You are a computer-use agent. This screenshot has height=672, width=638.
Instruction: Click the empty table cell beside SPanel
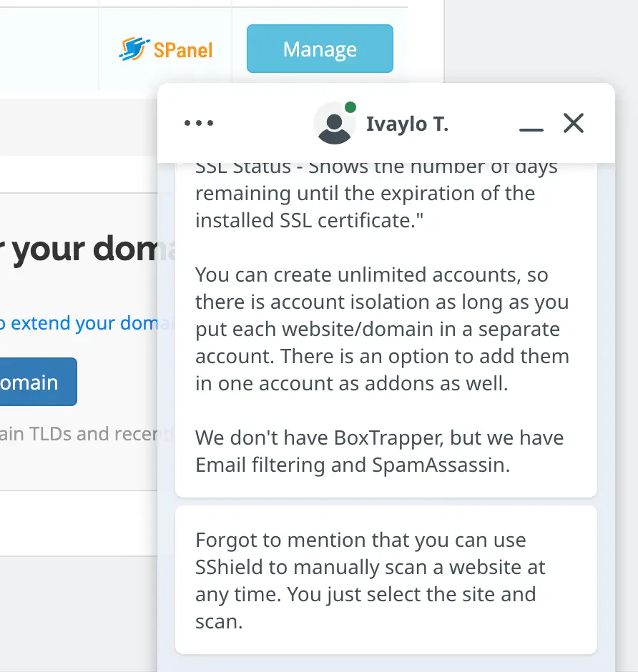pyautogui.click(x=49, y=49)
